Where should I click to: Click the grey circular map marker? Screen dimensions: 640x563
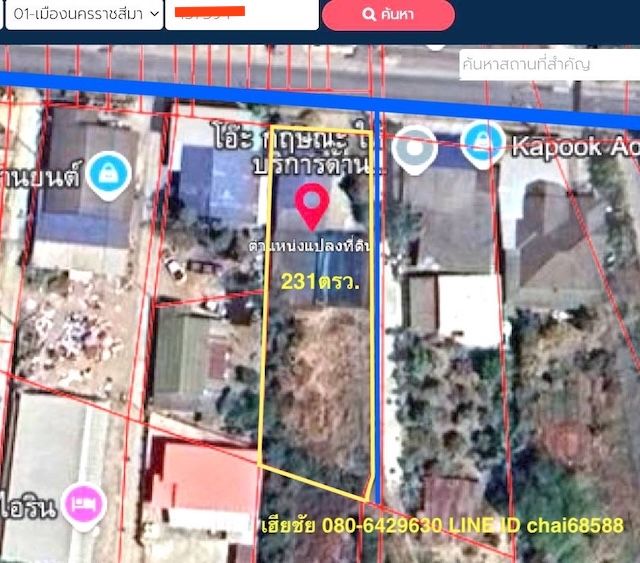click(414, 149)
